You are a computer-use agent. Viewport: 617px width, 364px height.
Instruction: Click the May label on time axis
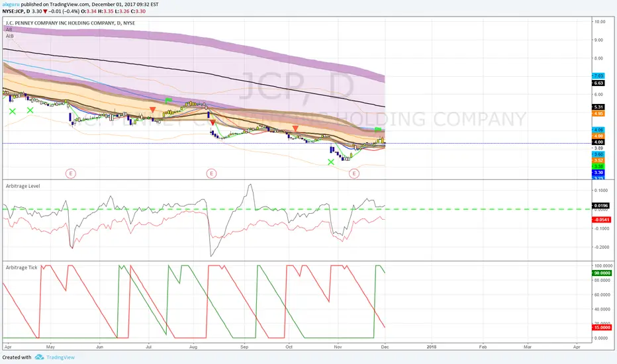[x=50, y=347]
